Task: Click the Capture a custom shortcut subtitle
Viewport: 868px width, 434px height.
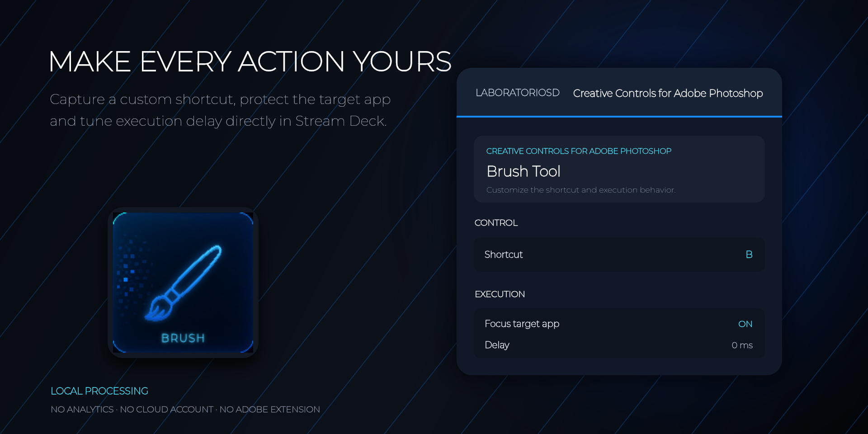Action: point(220,110)
